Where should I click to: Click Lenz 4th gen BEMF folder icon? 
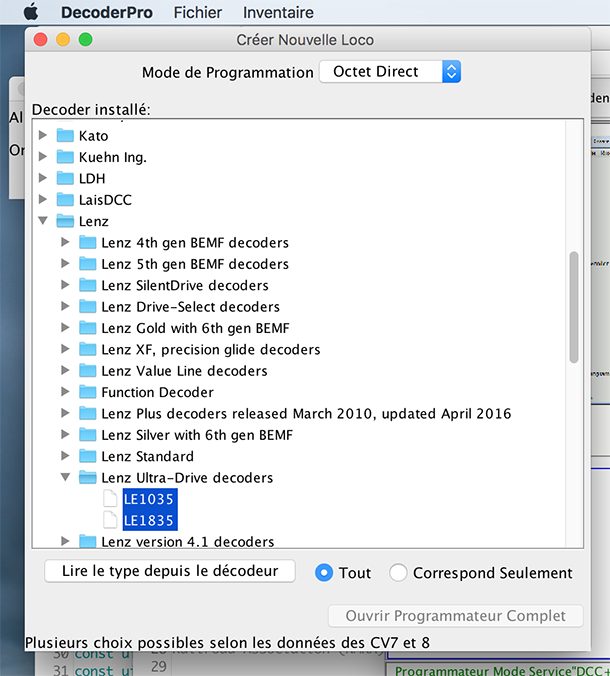pyautogui.click(x=88, y=242)
